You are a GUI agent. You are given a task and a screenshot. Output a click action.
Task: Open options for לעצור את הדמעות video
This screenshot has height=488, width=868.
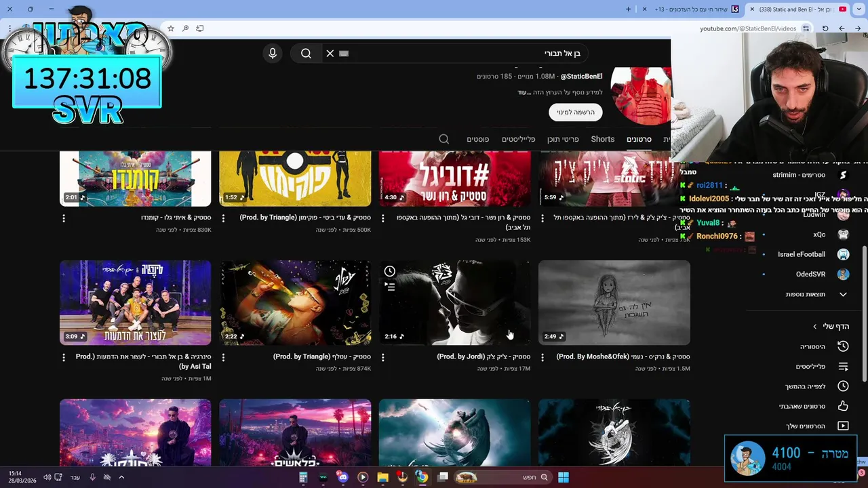[64, 357]
